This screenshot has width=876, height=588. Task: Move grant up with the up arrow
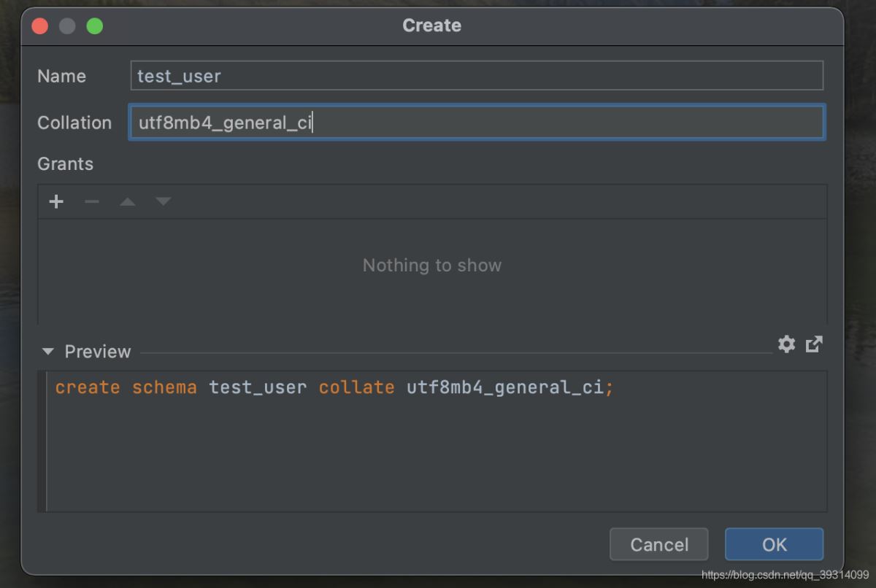point(128,201)
